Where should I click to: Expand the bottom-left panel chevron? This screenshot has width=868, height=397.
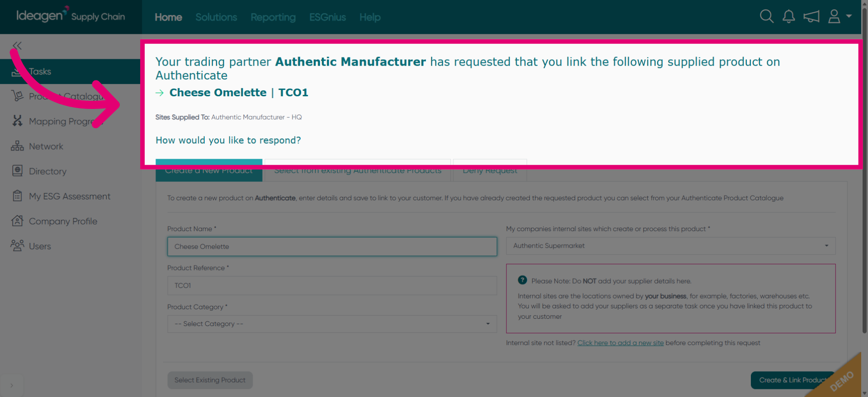pyautogui.click(x=12, y=386)
